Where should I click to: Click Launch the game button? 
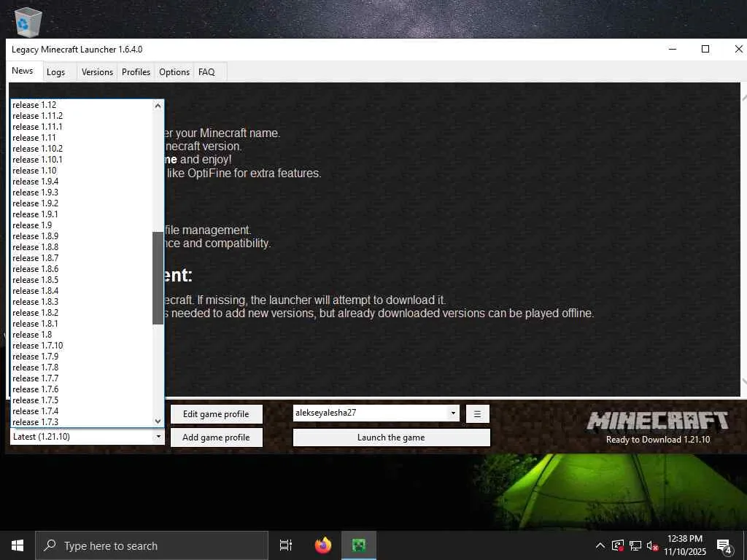[391, 437]
